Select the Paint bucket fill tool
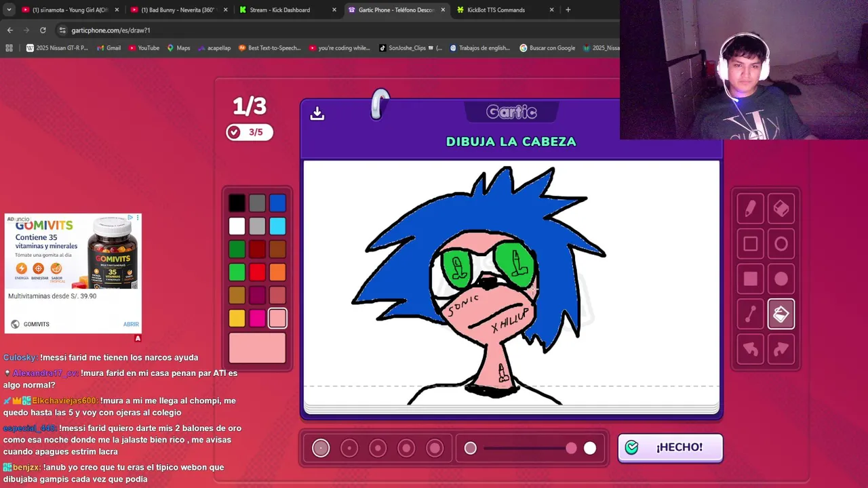Image resolution: width=868 pixels, height=488 pixels. point(781,314)
